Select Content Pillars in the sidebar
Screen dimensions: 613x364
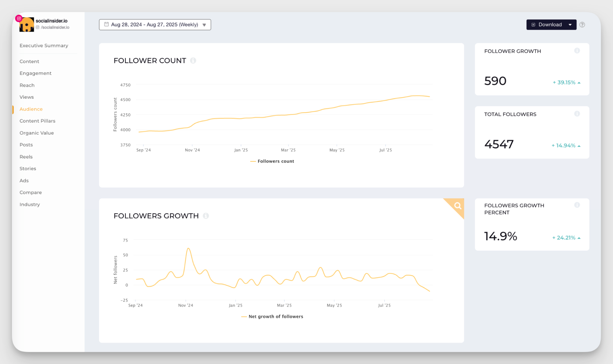click(x=37, y=121)
